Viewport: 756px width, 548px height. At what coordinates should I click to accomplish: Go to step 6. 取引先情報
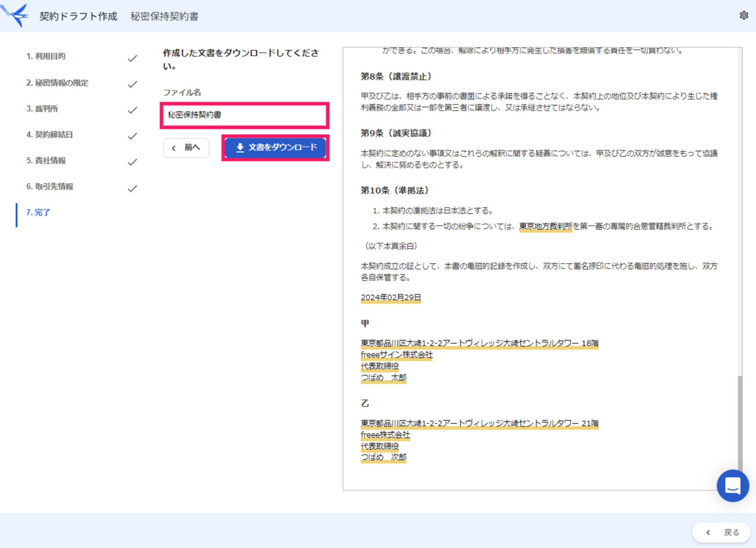tap(50, 186)
